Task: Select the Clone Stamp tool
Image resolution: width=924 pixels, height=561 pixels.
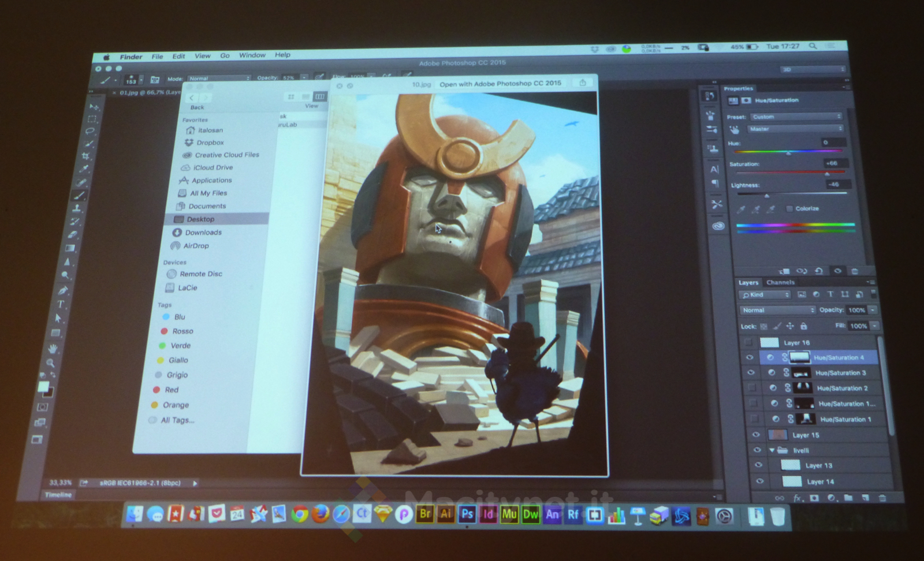Action: click(77, 208)
